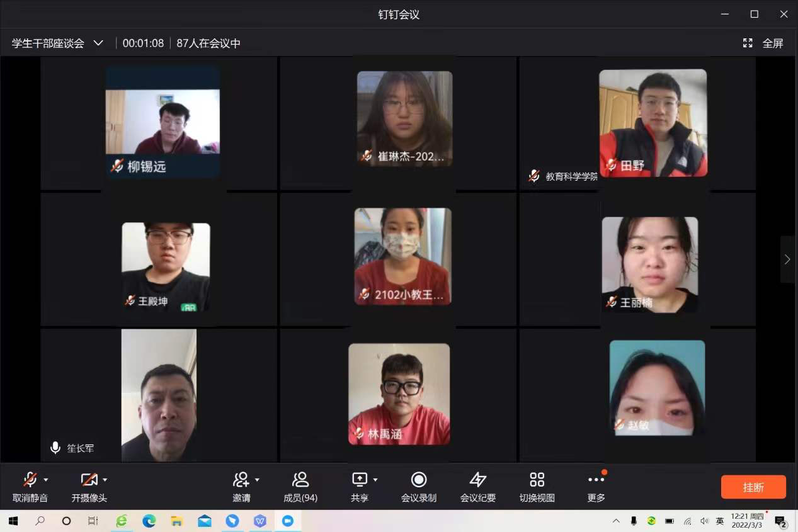Switch the 英 input method indicator
This screenshot has height=532, width=798.
pyautogui.click(x=720, y=521)
